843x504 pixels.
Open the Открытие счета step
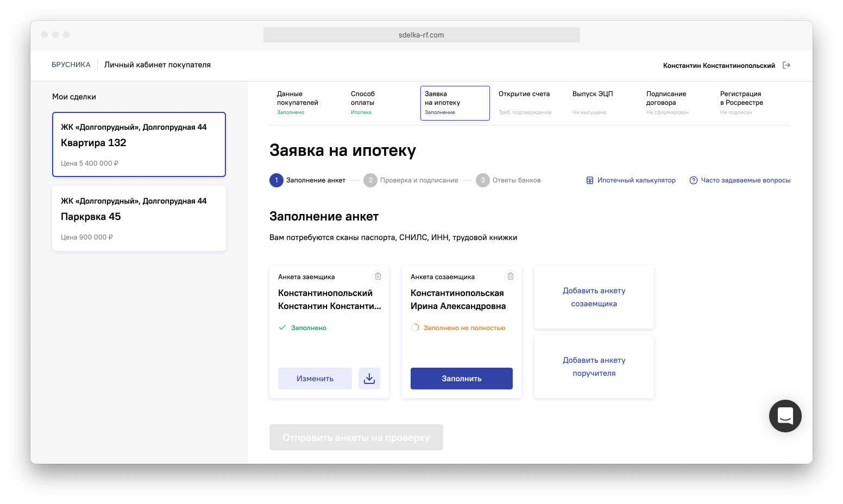coord(529,103)
